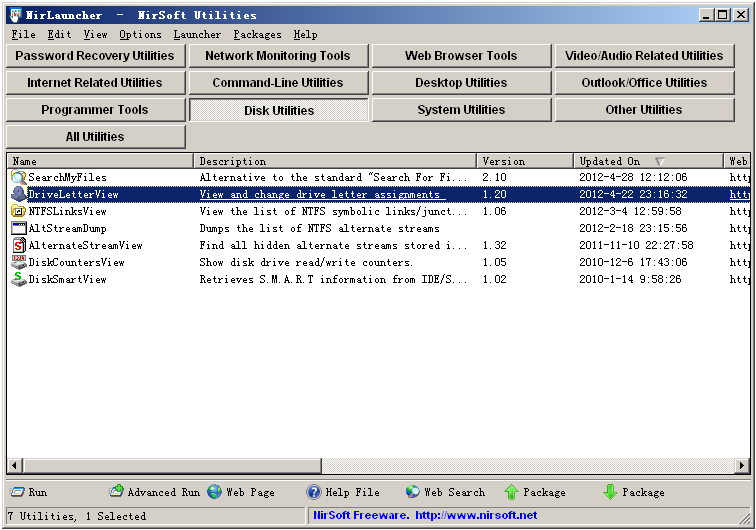Image resolution: width=756 pixels, height=530 pixels.
Task: Click the DriveLetterView icon
Action: [x=19, y=194]
